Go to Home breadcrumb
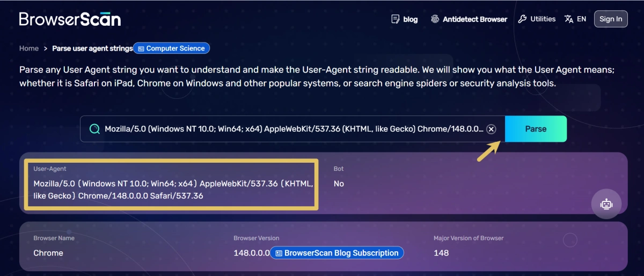Image resolution: width=644 pixels, height=276 pixels. [x=29, y=48]
